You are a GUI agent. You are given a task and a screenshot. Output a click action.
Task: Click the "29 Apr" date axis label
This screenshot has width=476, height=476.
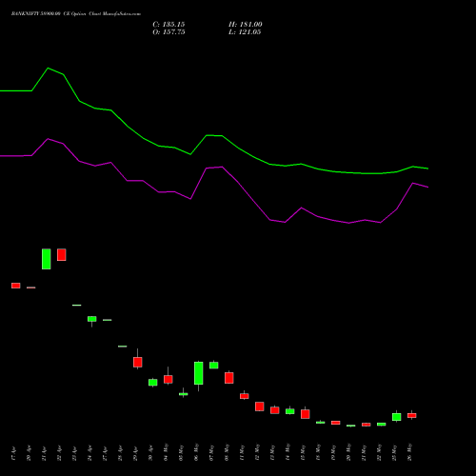[135, 454]
